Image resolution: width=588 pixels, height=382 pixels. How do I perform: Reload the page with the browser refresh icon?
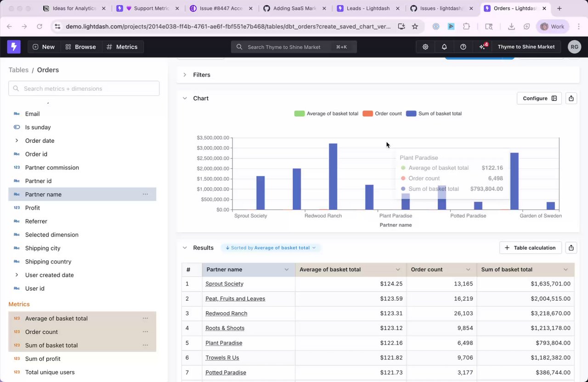(40, 27)
